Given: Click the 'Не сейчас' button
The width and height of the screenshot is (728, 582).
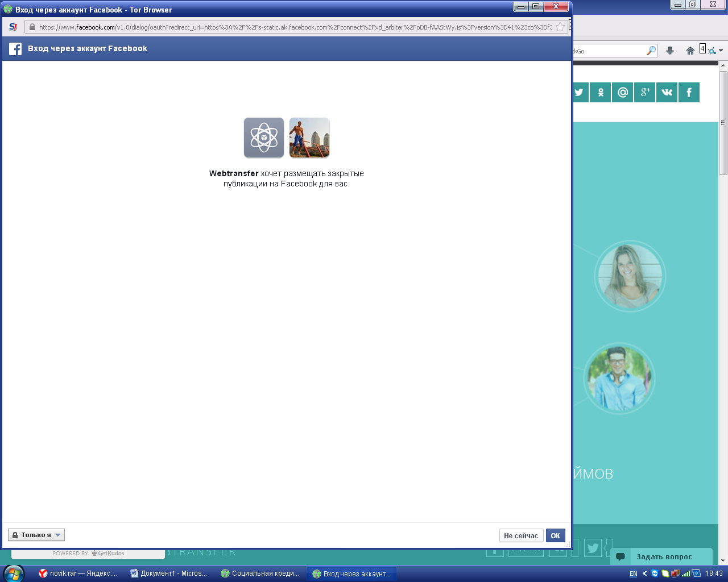Looking at the screenshot, I should pyautogui.click(x=520, y=535).
